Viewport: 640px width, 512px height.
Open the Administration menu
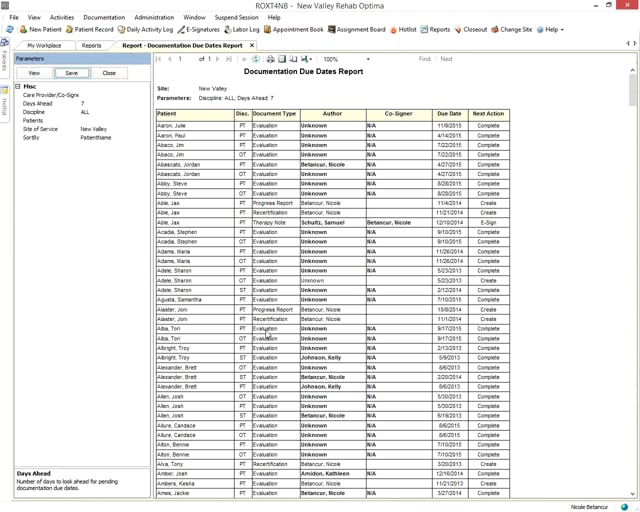[x=154, y=18]
